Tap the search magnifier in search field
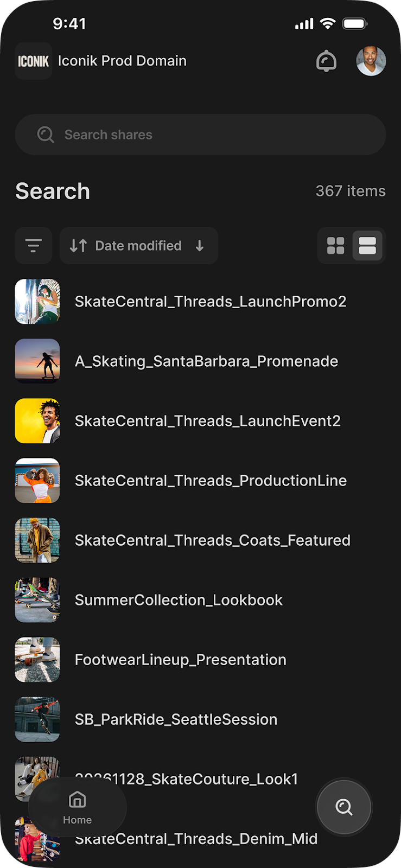The width and height of the screenshot is (401, 868). pyautogui.click(x=46, y=135)
